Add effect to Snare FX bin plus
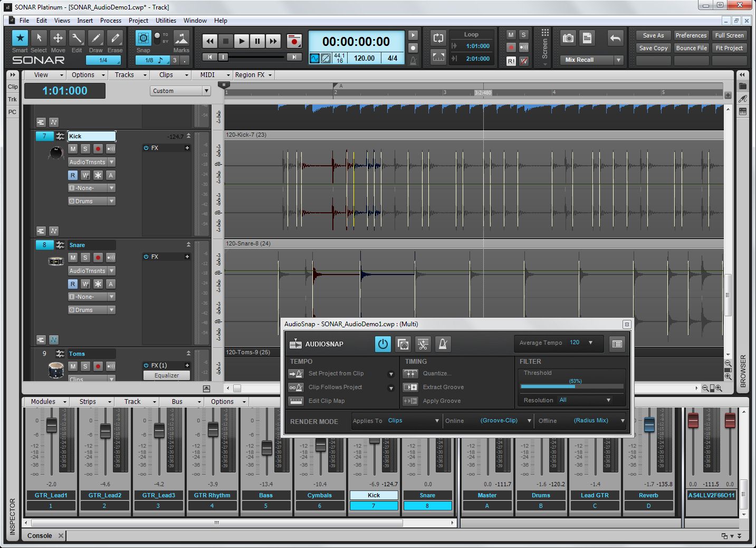The height and width of the screenshot is (548, 756). [x=187, y=257]
